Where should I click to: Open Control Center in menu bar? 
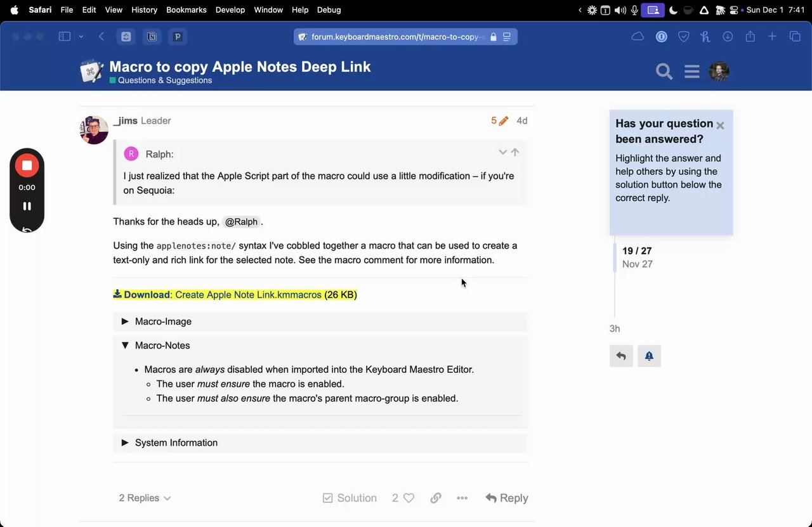[735, 10]
